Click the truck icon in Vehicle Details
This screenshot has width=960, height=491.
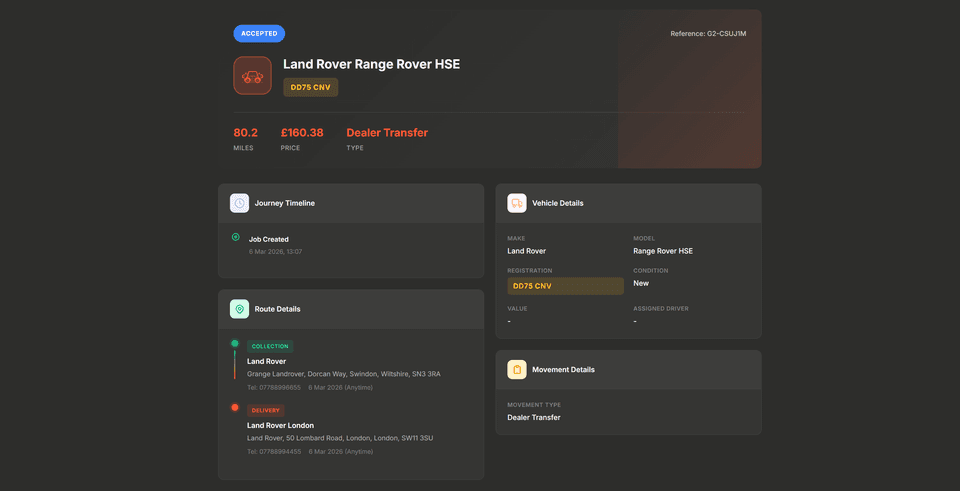517,203
